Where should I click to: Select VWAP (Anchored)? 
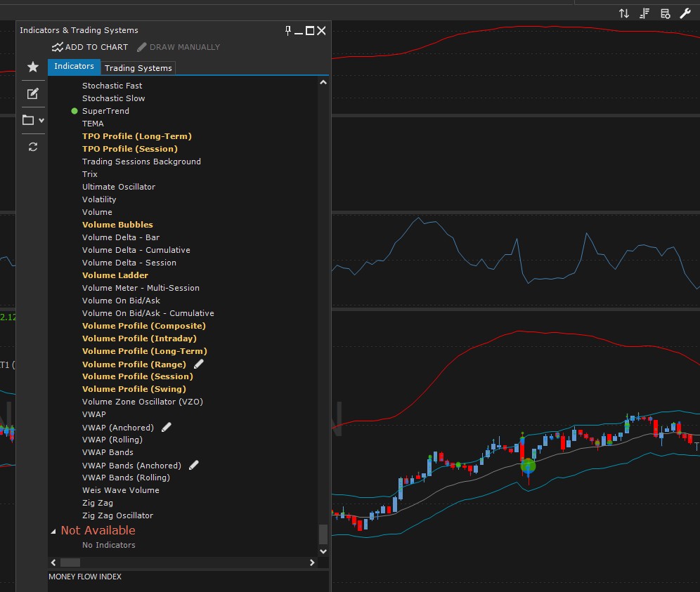coord(118,428)
